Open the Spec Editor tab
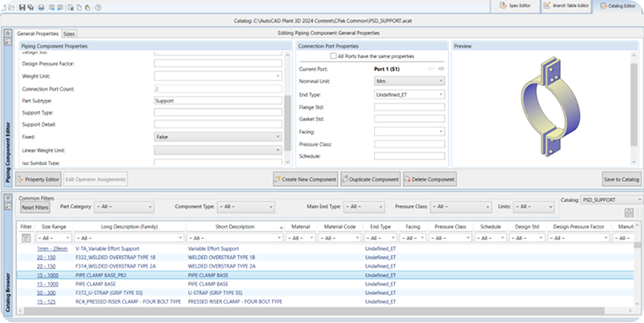Viewport: 644px width, 323px height. [x=514, y=6]
